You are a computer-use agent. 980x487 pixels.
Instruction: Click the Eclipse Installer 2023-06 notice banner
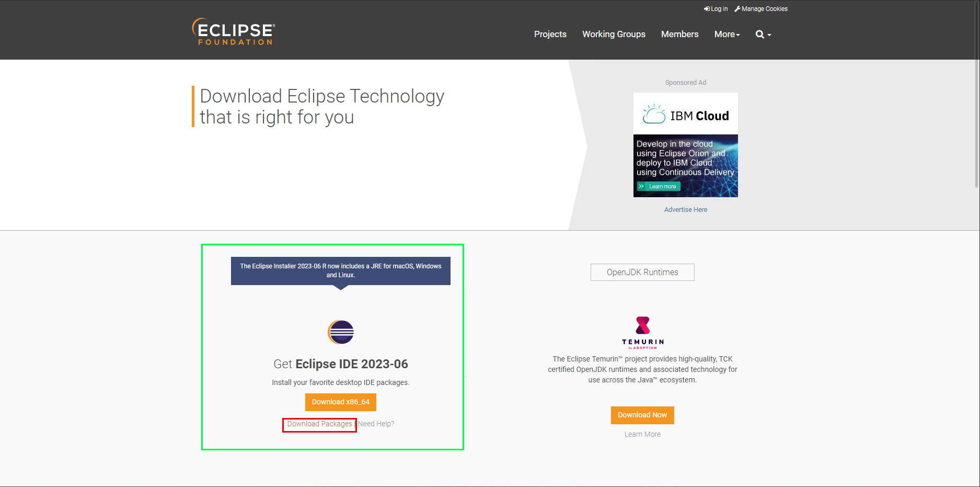coord(341,271)
